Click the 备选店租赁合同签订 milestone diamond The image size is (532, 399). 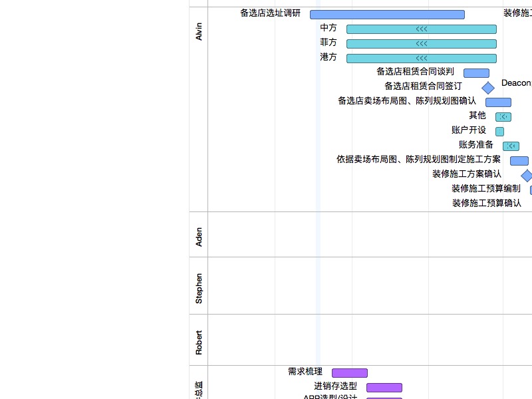pyautogui.click(x=488, y=88)
